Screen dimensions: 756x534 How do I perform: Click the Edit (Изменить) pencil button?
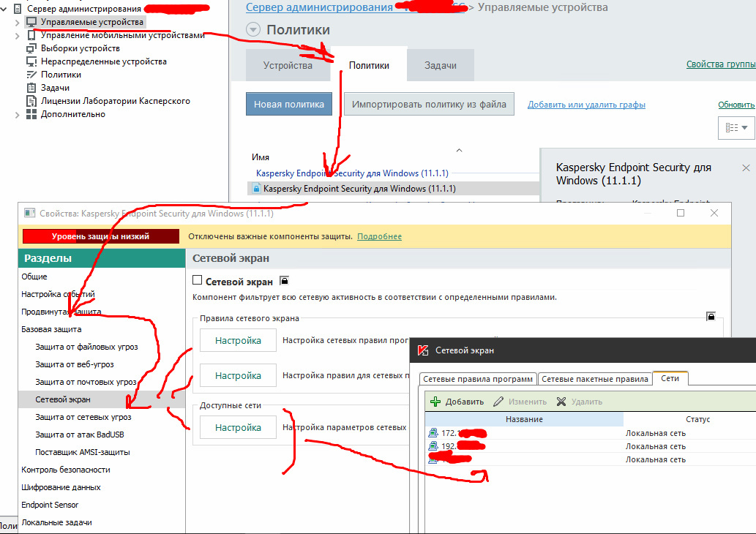[520, 402]
